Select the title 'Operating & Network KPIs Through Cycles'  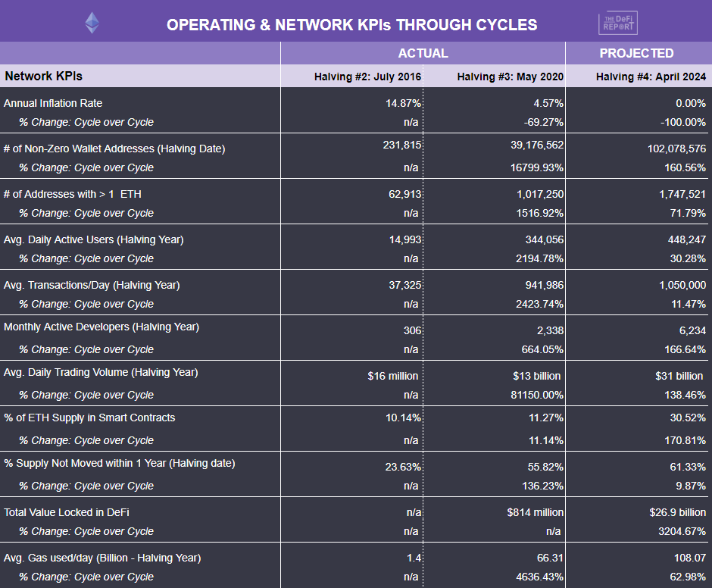click(x=352, y=24)
